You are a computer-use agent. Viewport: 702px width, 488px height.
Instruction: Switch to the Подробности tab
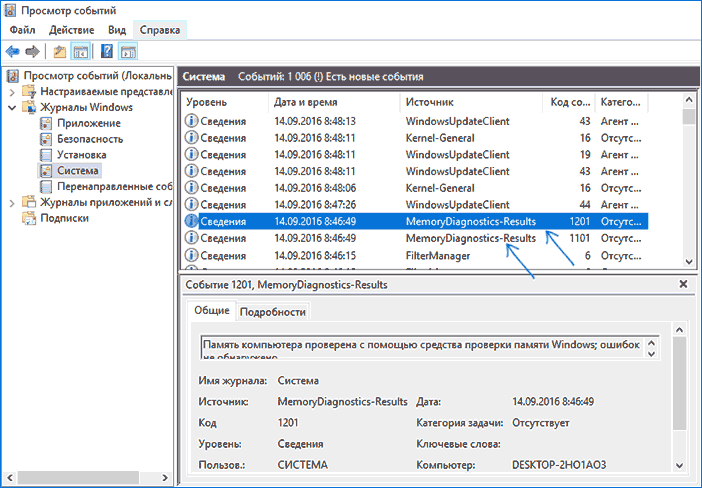(x=272, y=312)
